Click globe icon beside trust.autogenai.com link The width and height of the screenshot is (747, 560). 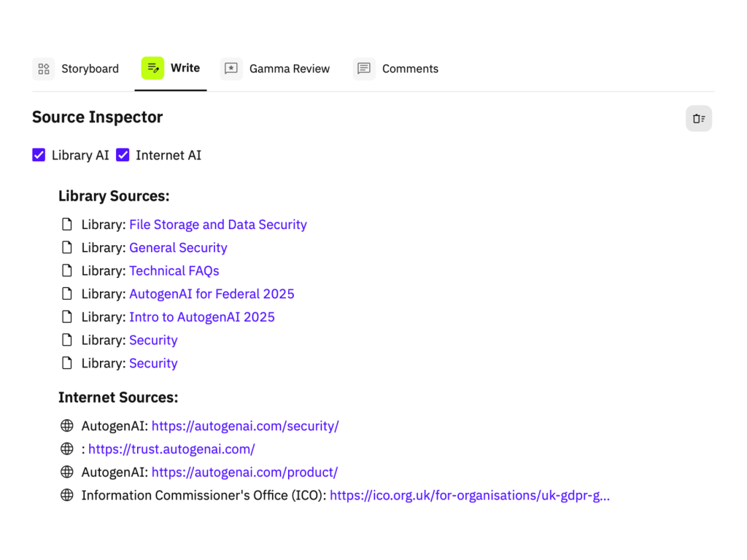tap(67, 449)
